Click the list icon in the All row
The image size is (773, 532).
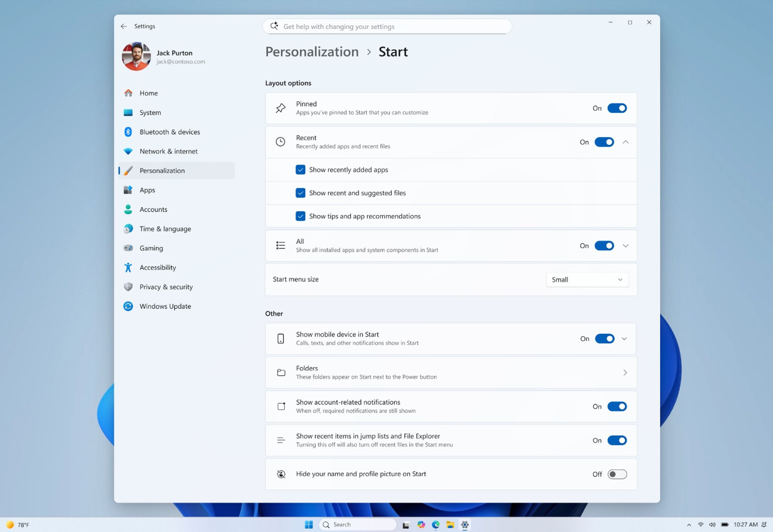[281, 246]
